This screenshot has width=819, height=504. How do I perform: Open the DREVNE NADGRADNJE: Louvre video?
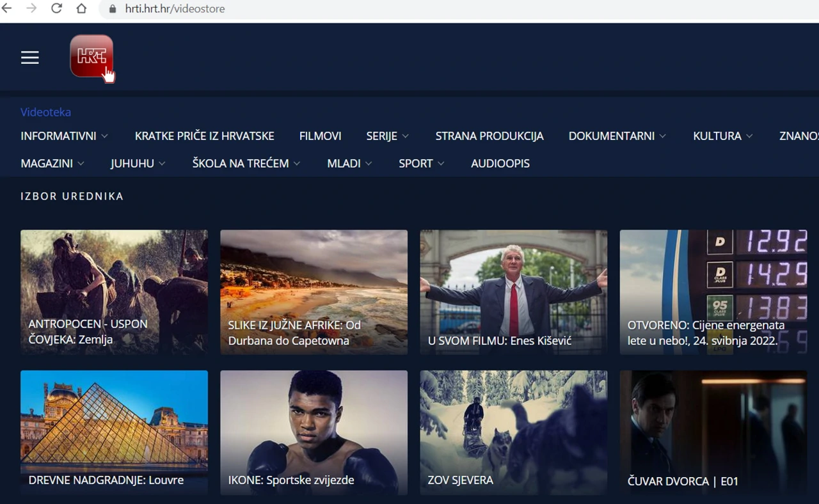[x=114, y=432]
